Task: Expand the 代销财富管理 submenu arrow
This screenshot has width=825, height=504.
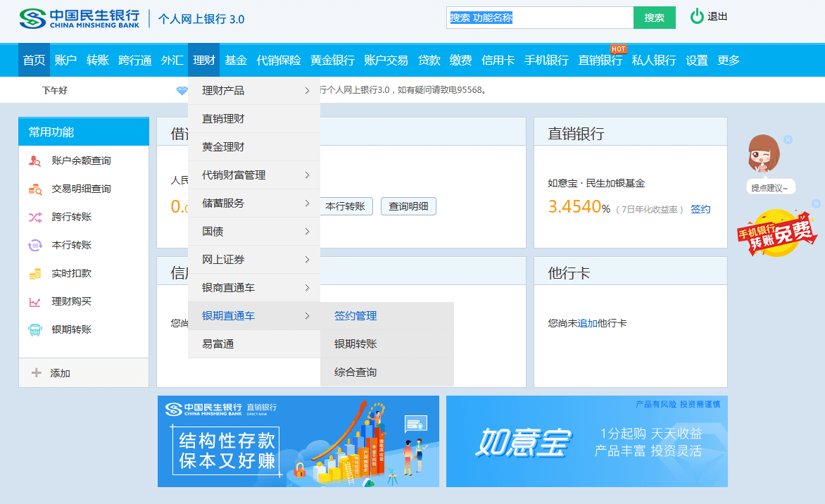Action: coord(308,175)
